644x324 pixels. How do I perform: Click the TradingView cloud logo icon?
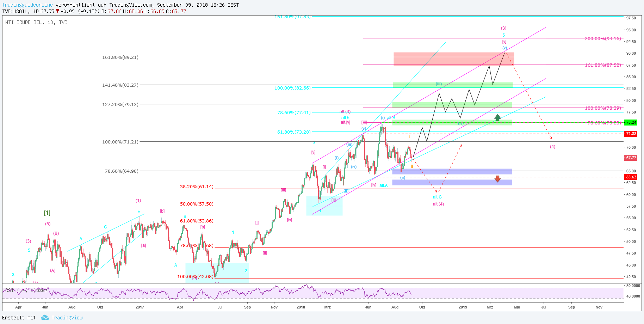(x=45, y=318)
